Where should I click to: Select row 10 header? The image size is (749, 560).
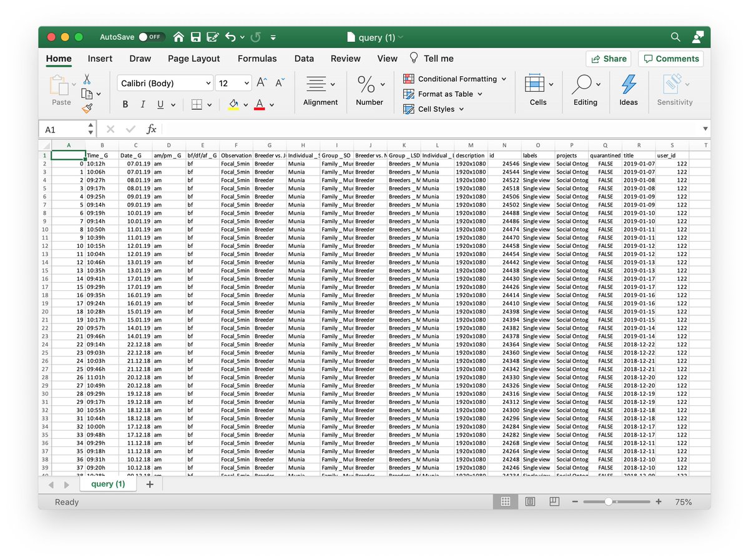[45, 229]
